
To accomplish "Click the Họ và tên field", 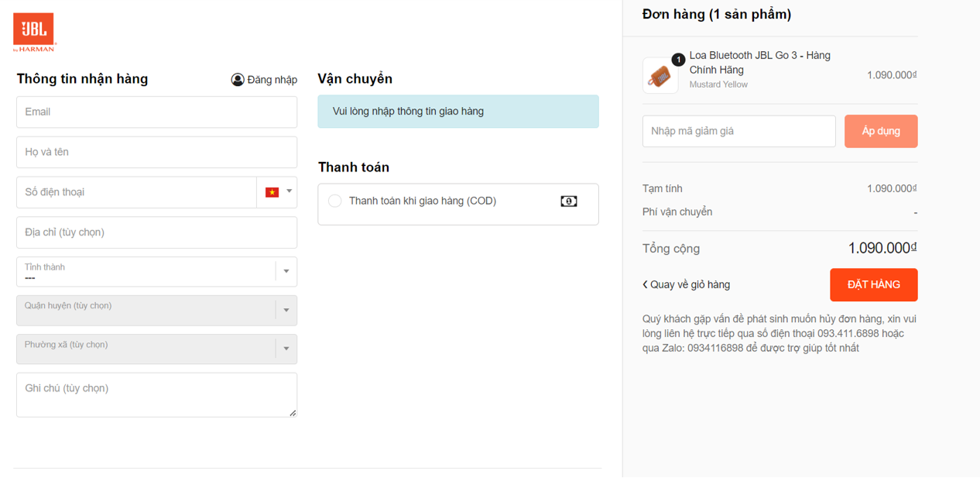I will [156, 153].
